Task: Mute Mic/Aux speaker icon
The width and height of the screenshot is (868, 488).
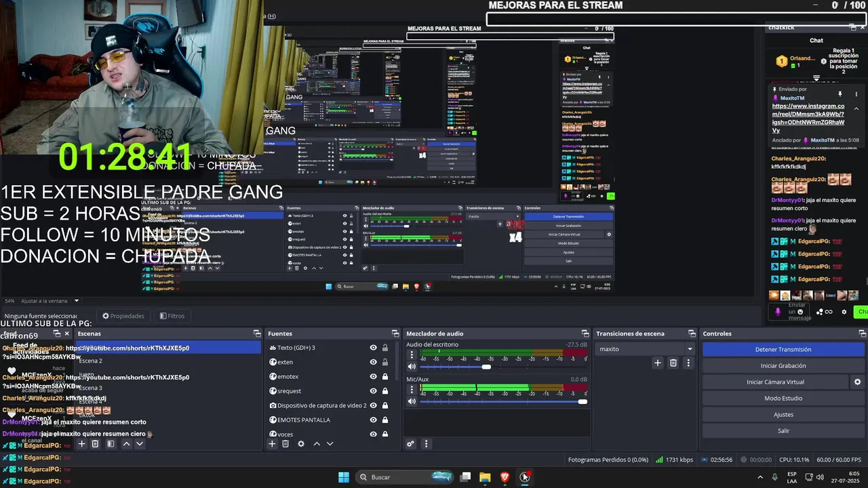Action: [x=411, y=401]
